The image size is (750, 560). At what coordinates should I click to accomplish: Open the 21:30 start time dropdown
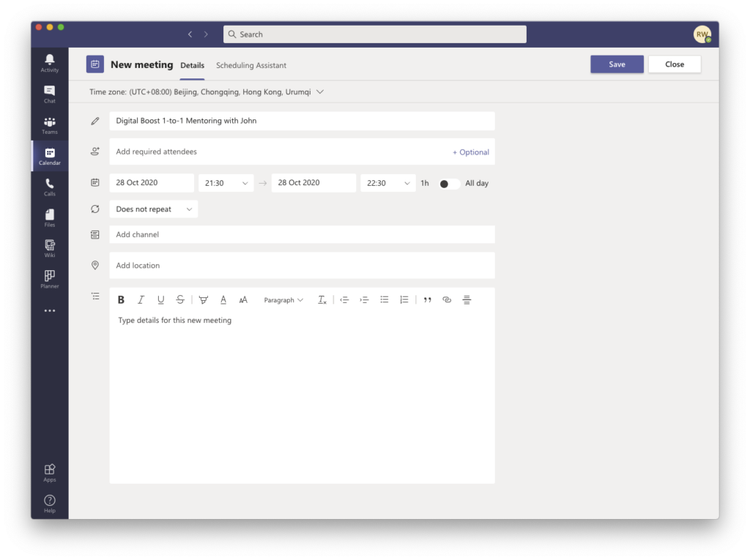point(226,183)
